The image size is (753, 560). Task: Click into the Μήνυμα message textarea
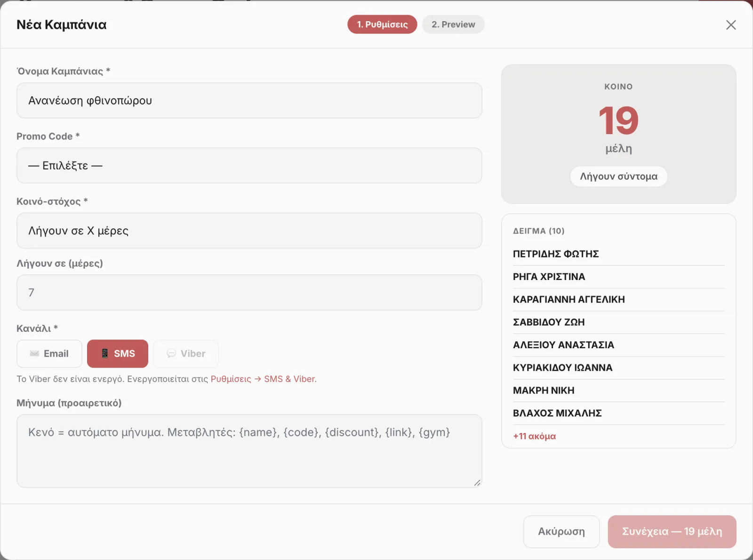[x=249, y=451]
